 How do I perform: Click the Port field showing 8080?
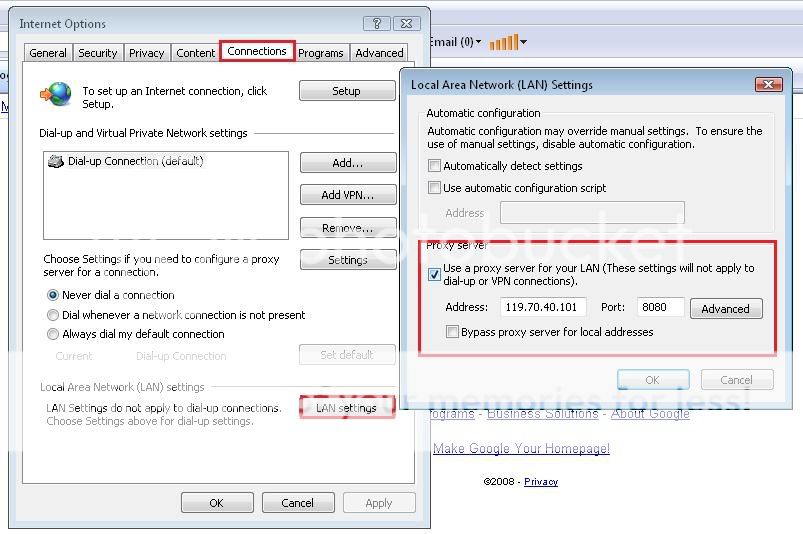pos(660,308)
